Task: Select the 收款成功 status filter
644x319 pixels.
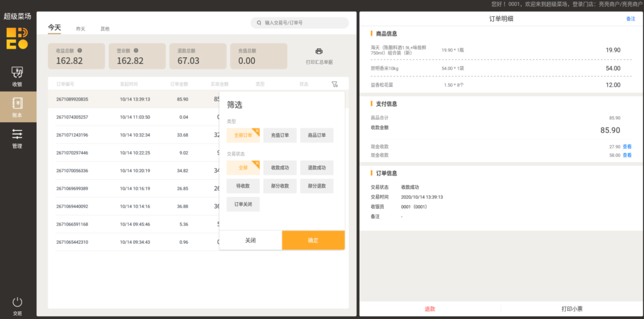Action: tap(280, 168)
